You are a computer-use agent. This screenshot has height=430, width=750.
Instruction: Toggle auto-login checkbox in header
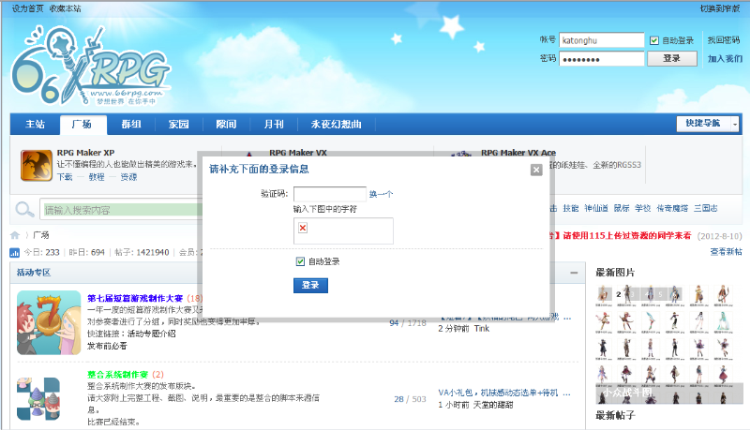pos(654,41)
